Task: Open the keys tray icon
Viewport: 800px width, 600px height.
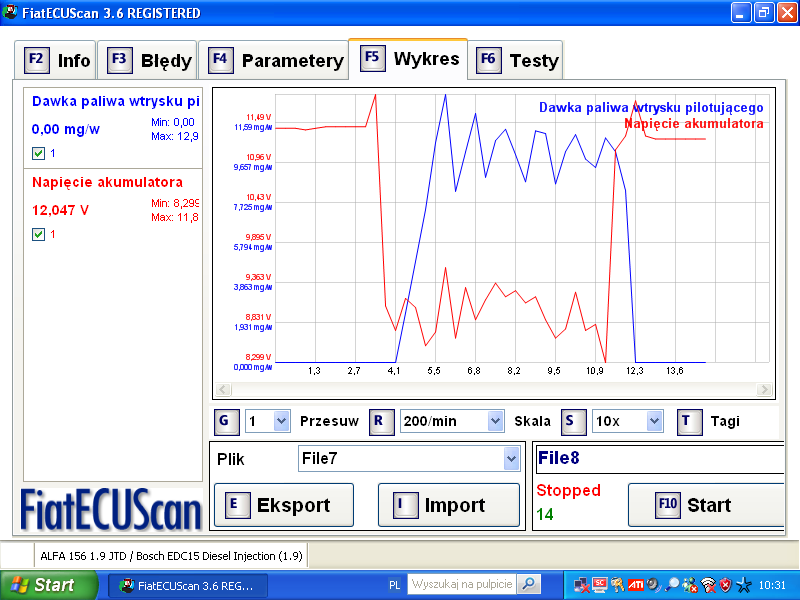Action: click(x=617, y=585)
